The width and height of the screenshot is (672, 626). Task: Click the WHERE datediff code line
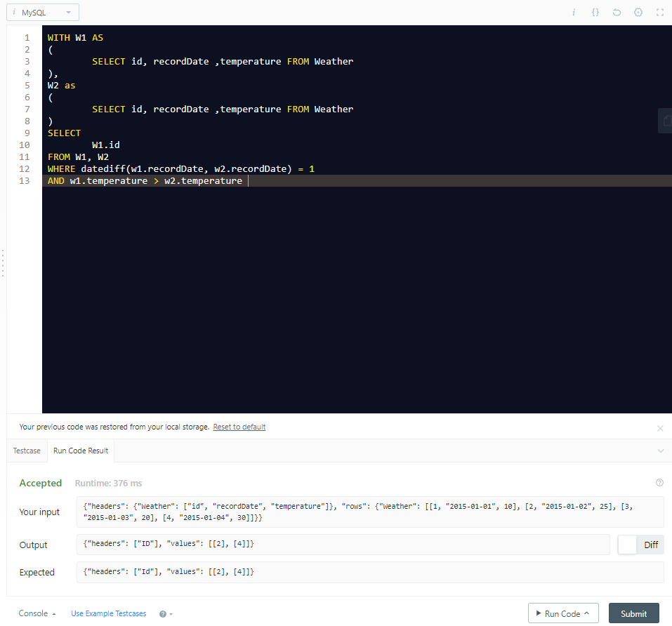181,168
